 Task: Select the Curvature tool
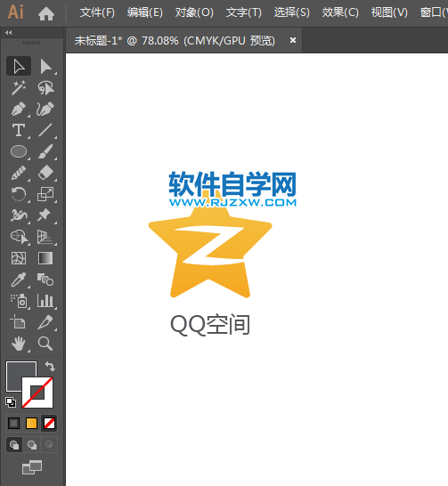45,109
